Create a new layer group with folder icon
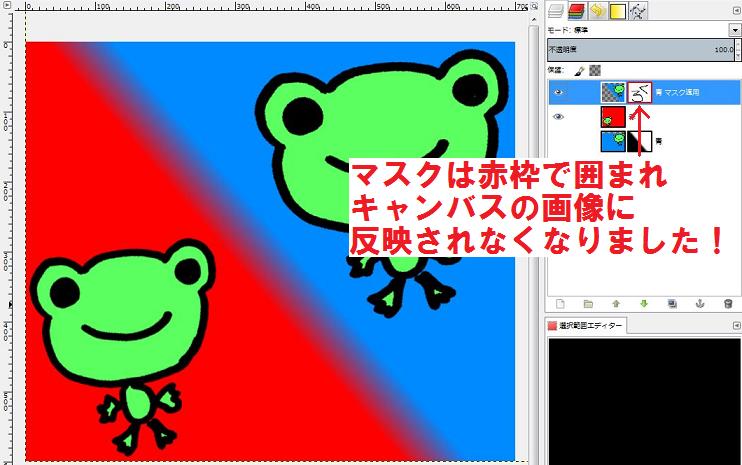Image resolution: width=742 pixels, height=465 pixels. pos(588,304)
